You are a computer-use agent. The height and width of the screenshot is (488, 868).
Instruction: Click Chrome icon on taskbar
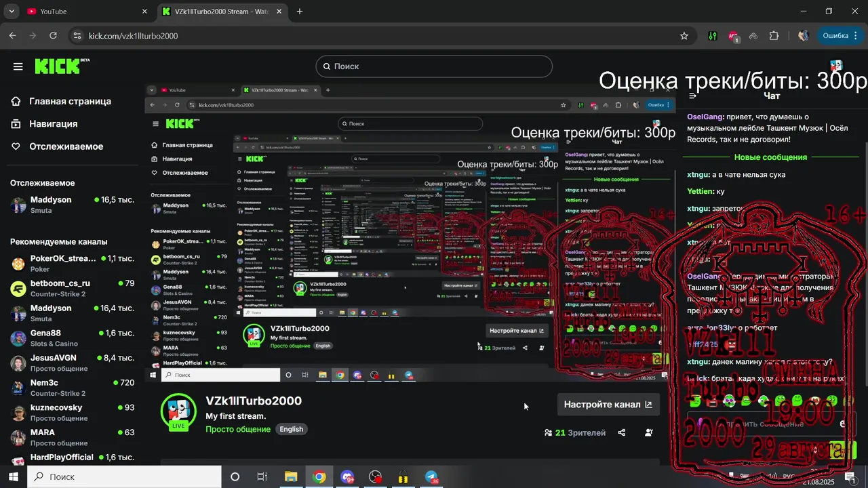point(319,476)
